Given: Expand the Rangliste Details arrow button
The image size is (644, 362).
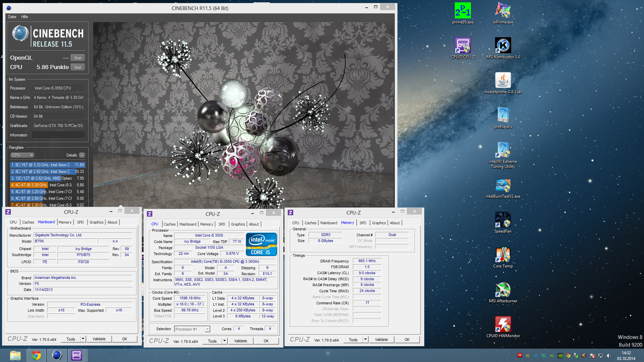Looking at the screenshot, I should (82, 155).
